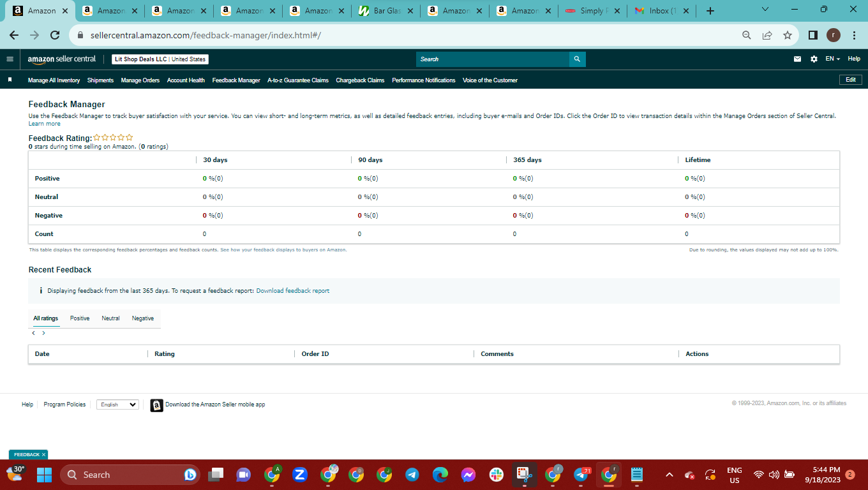Click the previous page arrow under rating tabs
Viewport: 868px width, 490px height.
click(x=33, y=333)
